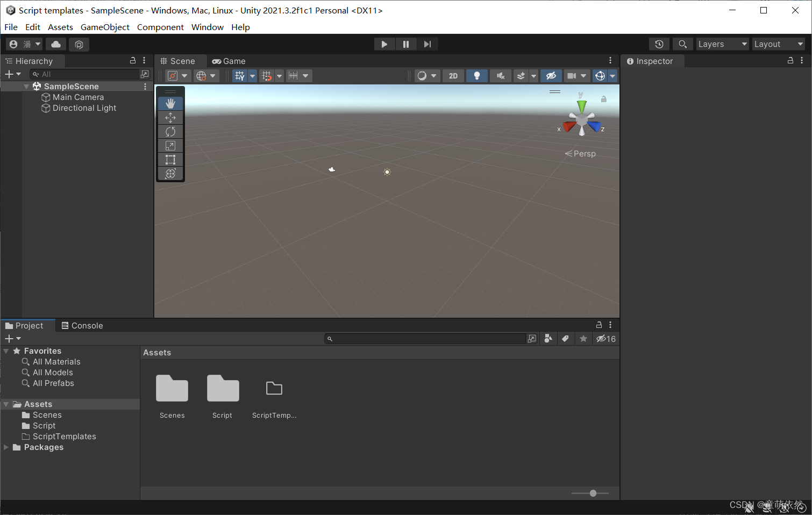
Task: Open the Undo History button
Action: pos(659,44)
